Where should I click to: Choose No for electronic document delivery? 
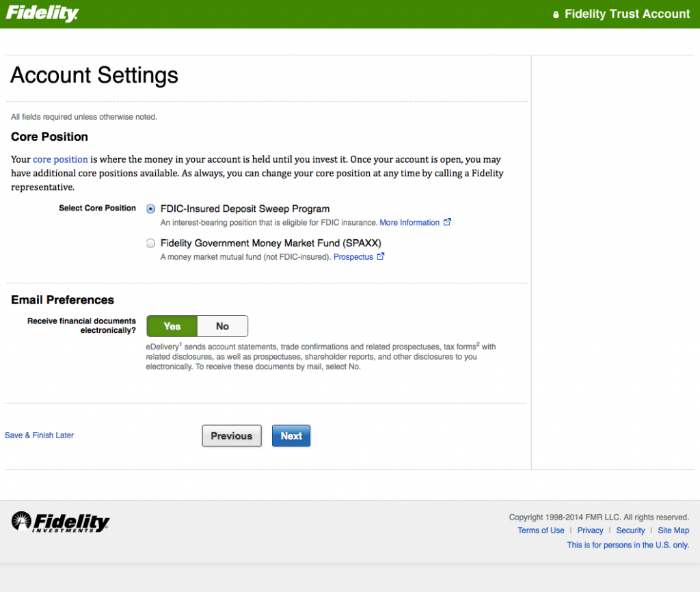(222, 326)
